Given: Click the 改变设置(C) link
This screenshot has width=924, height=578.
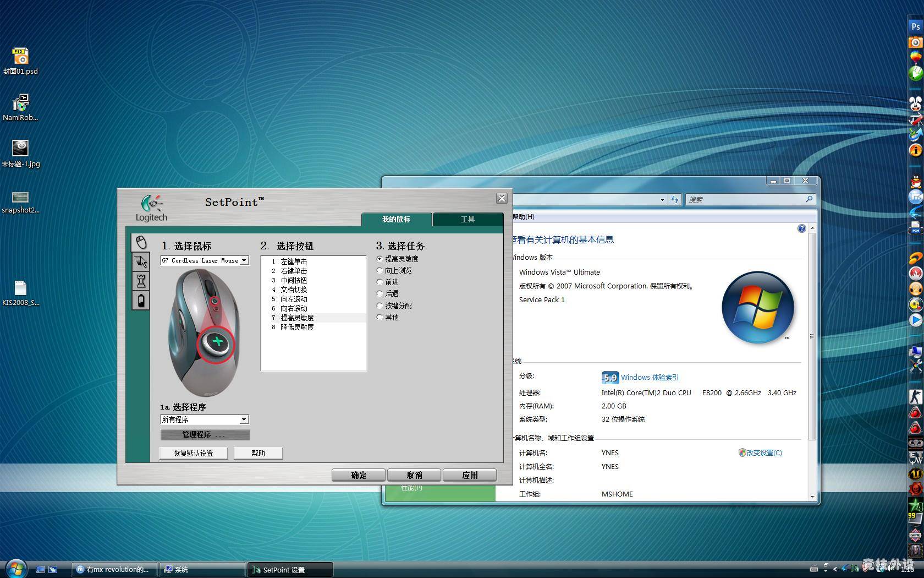Looking at the screenshot, I should (x=764, y=452).
